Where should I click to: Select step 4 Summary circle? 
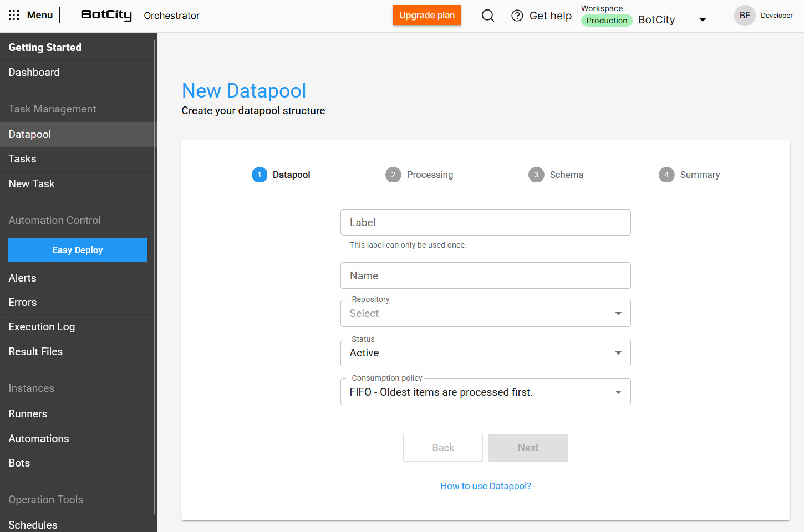[666, 175]
